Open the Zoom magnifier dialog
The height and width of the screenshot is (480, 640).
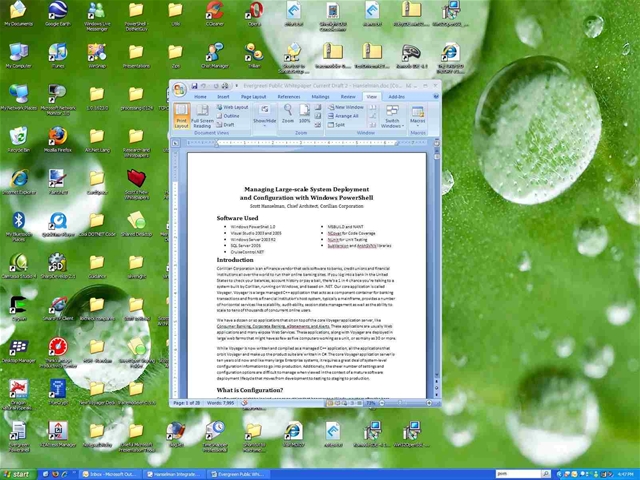(288, 114)
